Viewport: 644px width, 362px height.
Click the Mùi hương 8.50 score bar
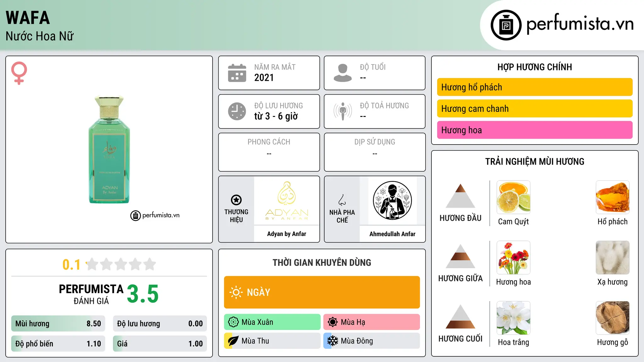[58, 324]
